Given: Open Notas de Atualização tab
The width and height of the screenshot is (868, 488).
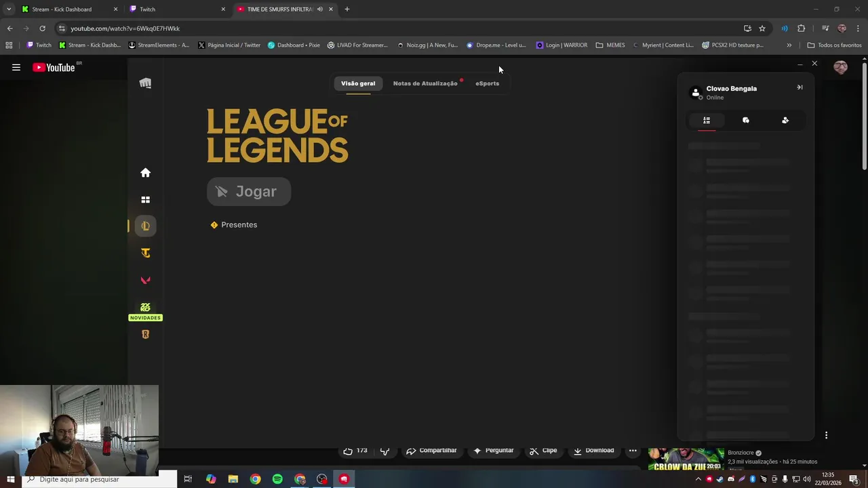Looking at the screenshot, I should click(x=425, y=83).
